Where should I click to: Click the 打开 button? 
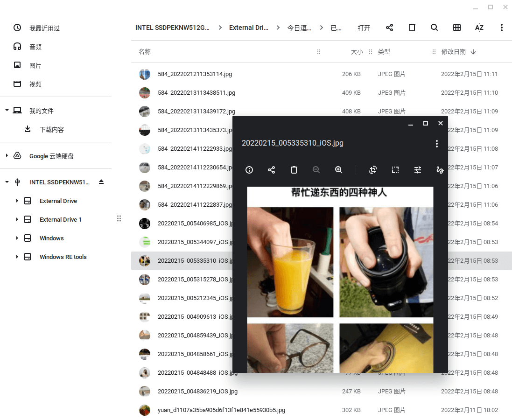(x=364, y=28)
